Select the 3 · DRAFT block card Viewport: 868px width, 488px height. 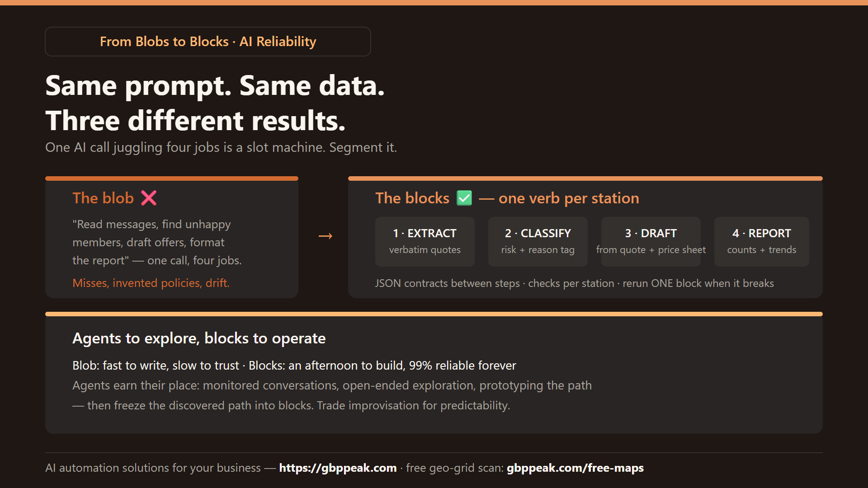651,242
